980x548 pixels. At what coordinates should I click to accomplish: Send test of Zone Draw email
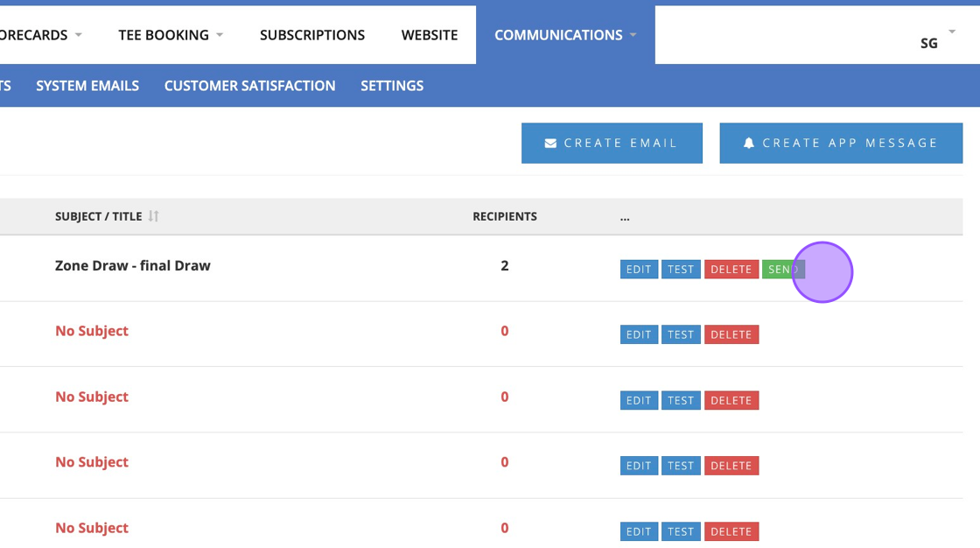681,270
